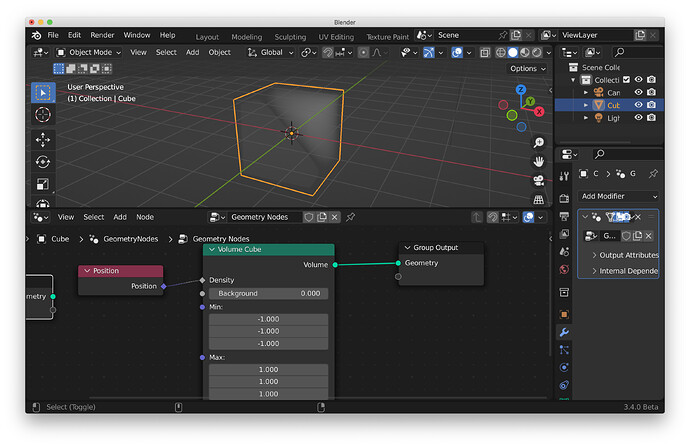Switch to material preview shading

525,52
